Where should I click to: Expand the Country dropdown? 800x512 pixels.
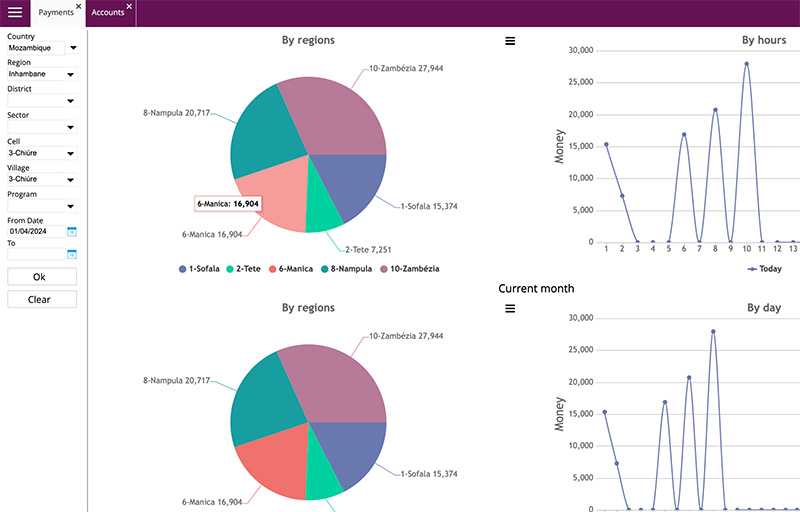click(72, 47)
